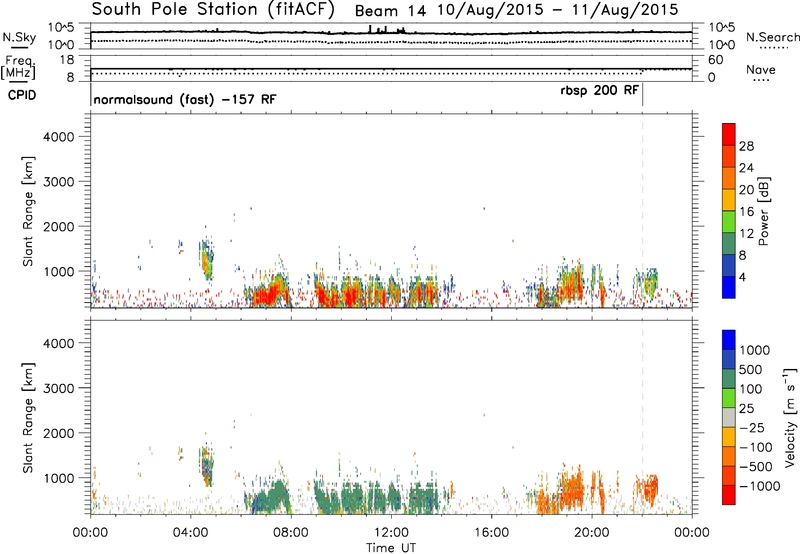Click the 'CPID' row label

pos(22,95)
